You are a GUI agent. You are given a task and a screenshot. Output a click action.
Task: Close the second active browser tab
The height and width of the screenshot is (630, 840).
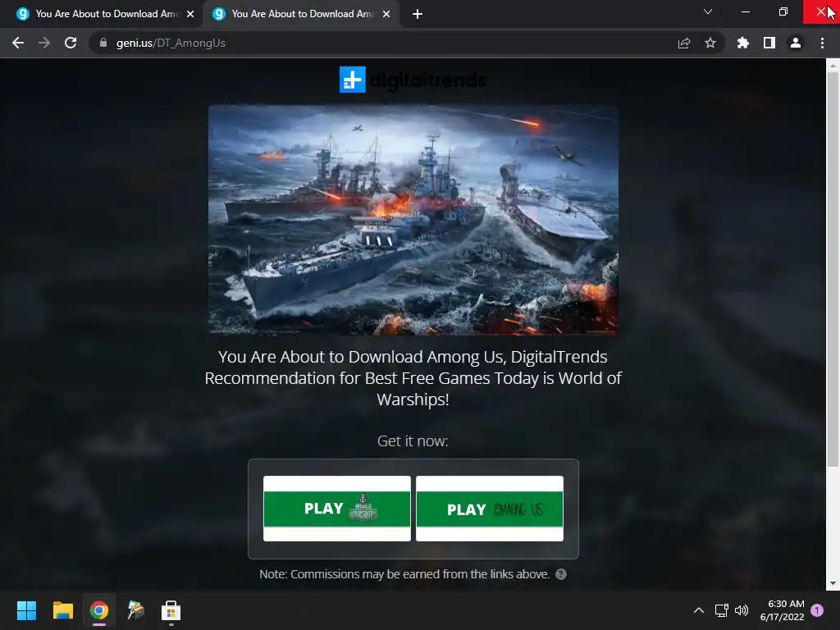point(386,14)
